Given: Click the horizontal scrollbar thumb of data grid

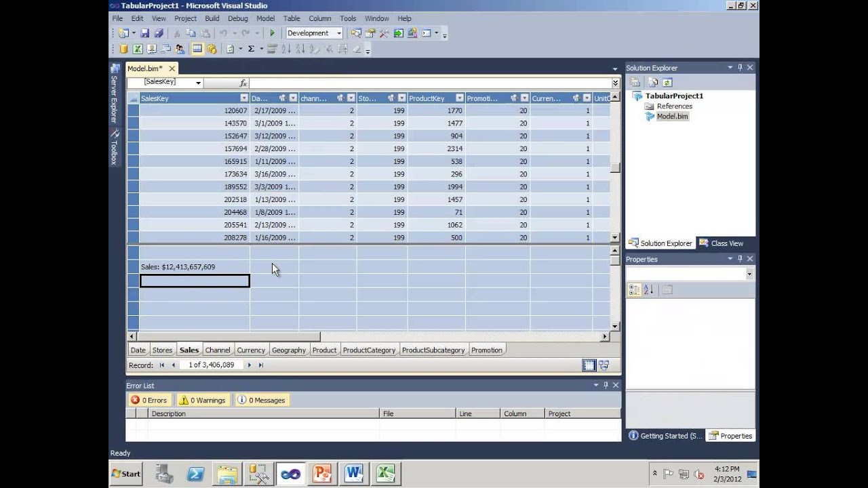Looking at the screenshot, I should tap(229, 336).
